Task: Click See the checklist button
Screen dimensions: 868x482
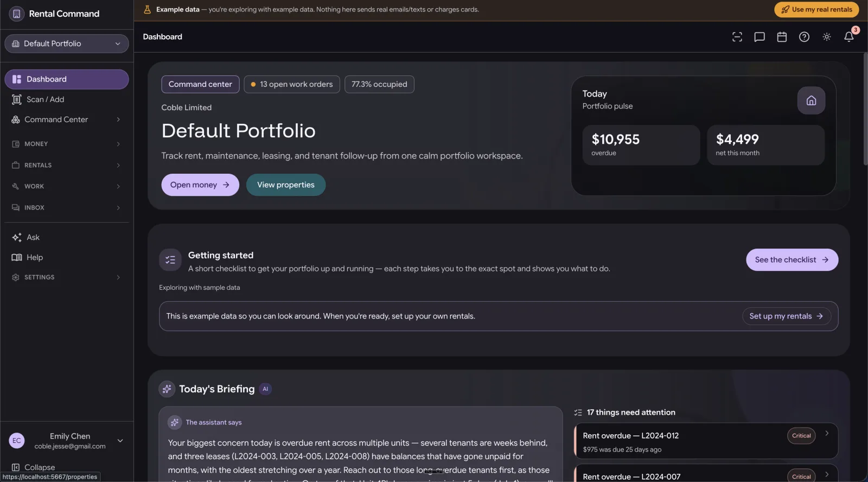Action: tap(792, 260)
